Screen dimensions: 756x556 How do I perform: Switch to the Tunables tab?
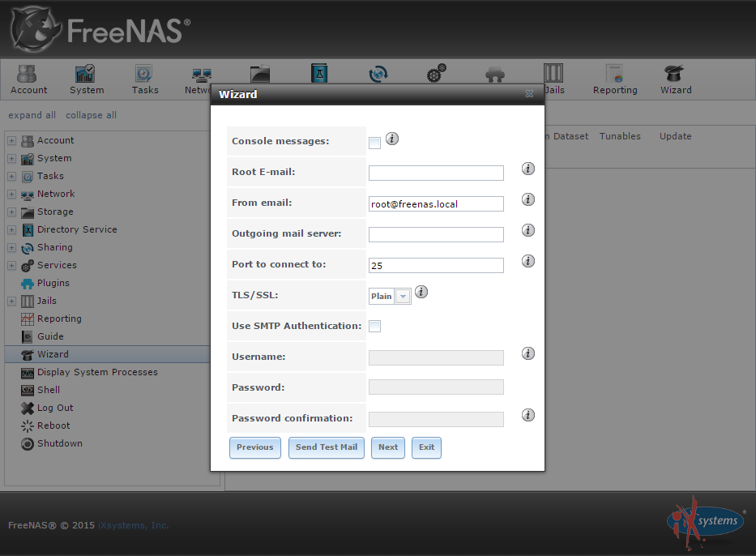point(620,136)
